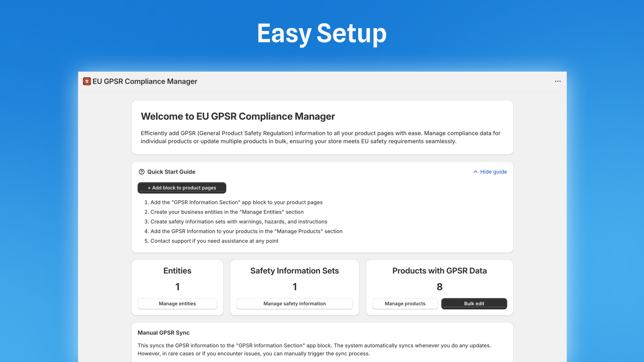This screenshot has width=644, height=362.
Task: Click step 1 about the GPSR Information Section
Action: coord(233,202)
